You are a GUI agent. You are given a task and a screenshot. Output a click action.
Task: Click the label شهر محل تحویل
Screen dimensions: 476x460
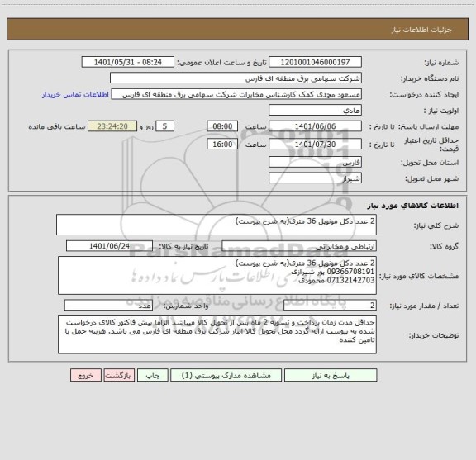coord(431,178)
